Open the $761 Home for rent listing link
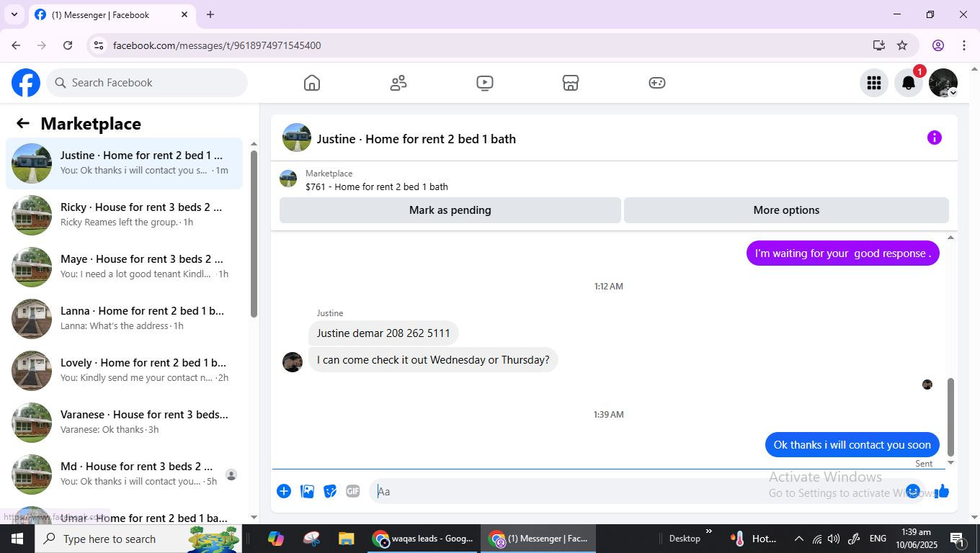 coord(377,186)
